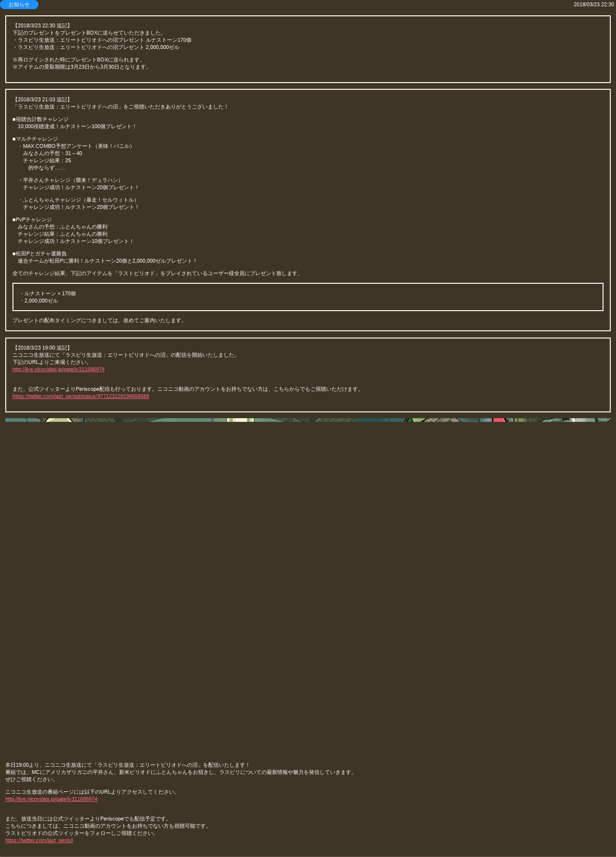This screenshot has width=616, height=857.
Task: Click the banner image strip below the 19:00 update box
Action: point(308,420)
